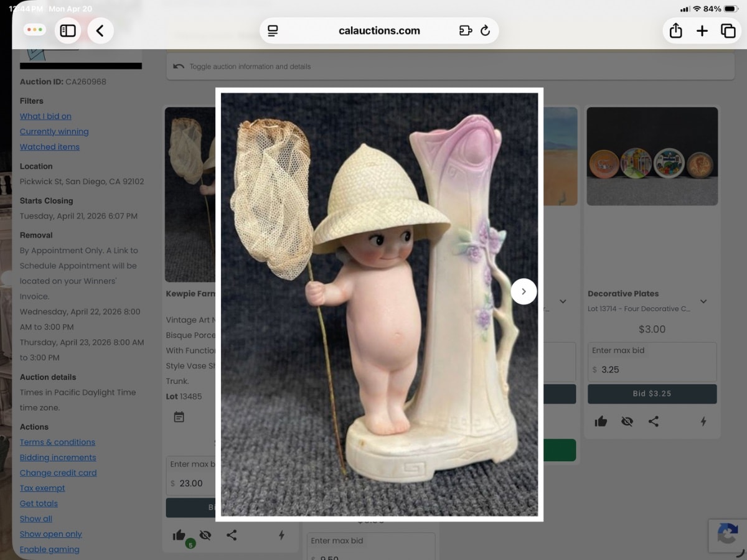Like the Decorative Plates lot with thumbs up

(601, 421)
